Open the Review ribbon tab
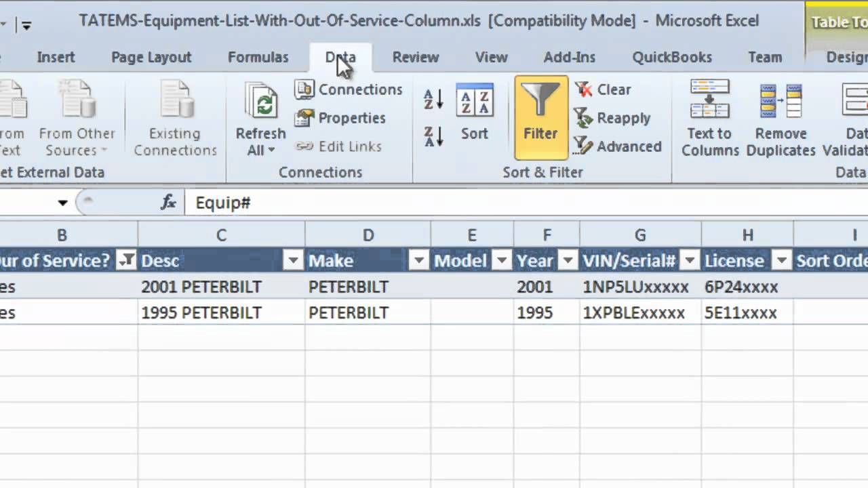Viewport: 868px width, 488px height. pos(416,58)
